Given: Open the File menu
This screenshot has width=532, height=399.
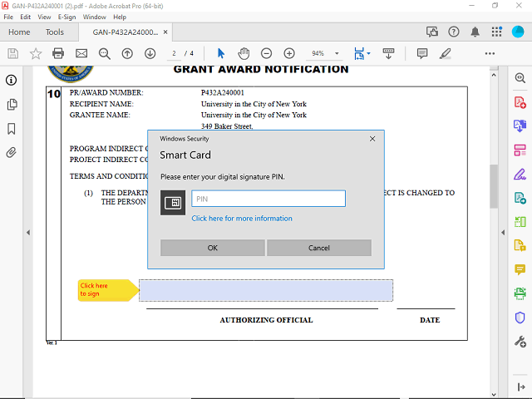Looking at the screenshot, I should click(8, 17).
